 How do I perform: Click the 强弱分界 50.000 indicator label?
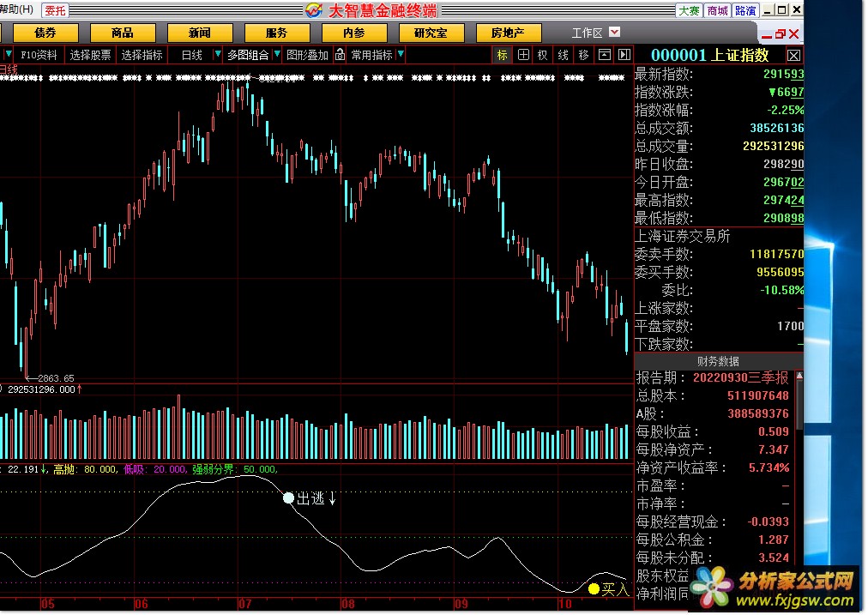tap(235, 469)
